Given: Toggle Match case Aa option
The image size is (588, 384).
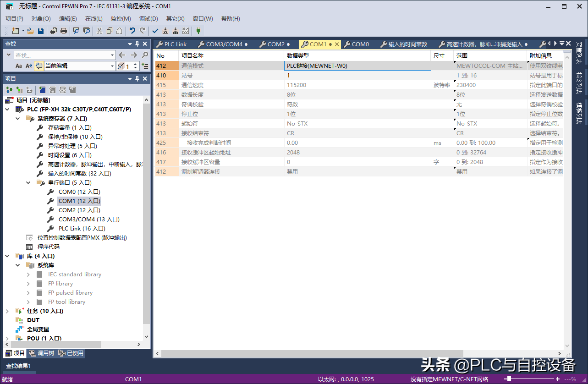Looking at the screenshot, I should point(19,66).
